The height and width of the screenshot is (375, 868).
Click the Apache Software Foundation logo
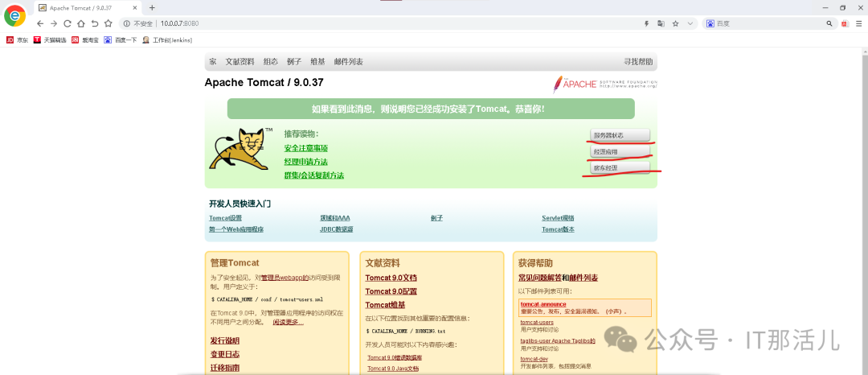604,84
